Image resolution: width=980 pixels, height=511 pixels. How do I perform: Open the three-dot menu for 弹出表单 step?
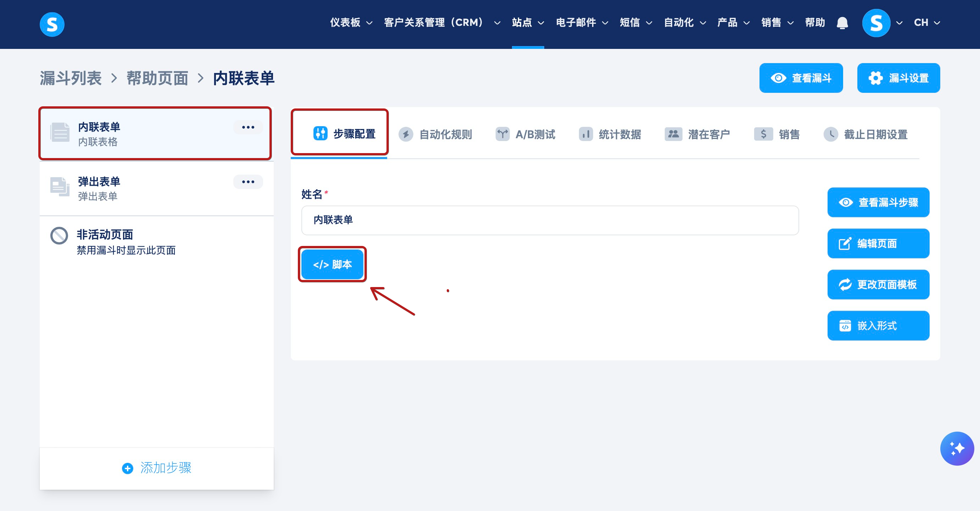(x=248, y=182)
